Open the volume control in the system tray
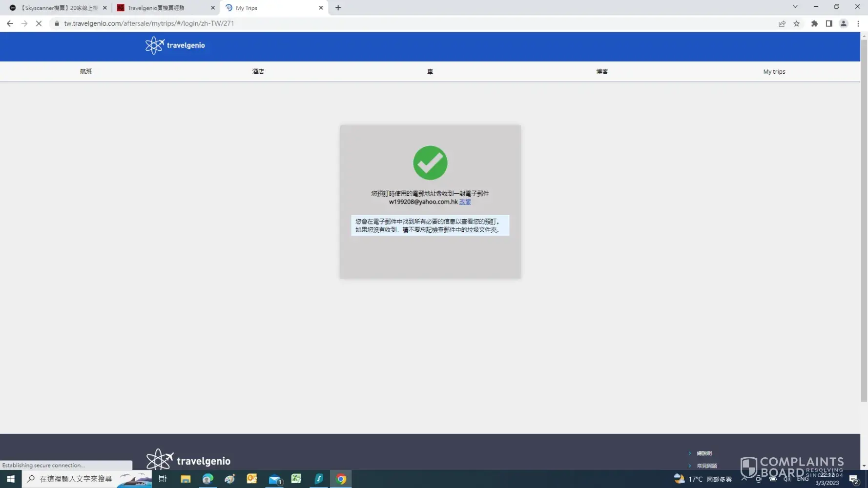868x488 pixels. click(x=787, y=479)
